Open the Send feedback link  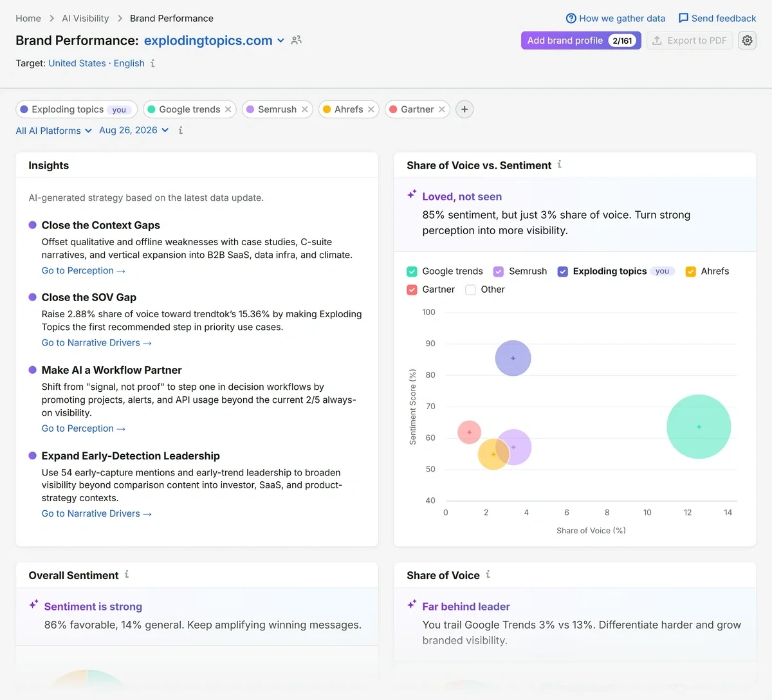click(717, 19)
